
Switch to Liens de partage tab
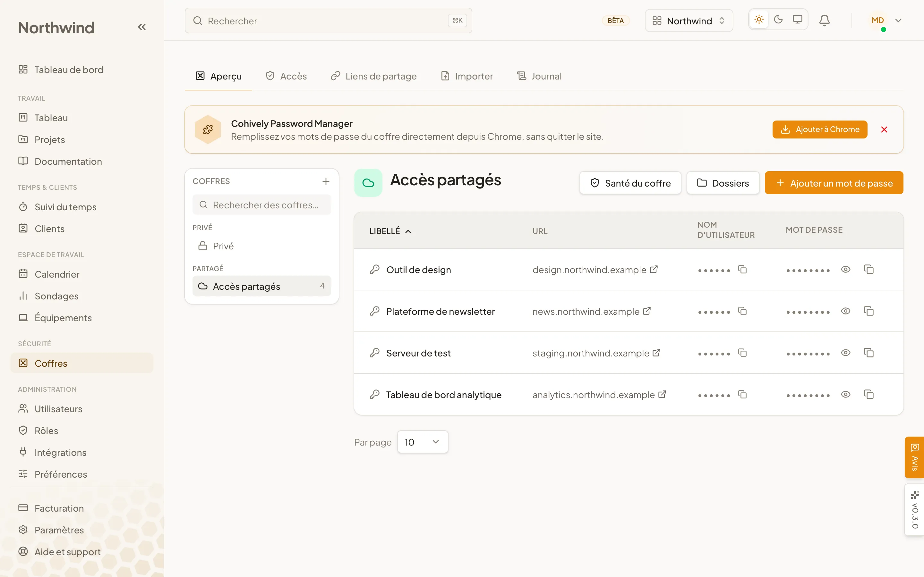[373, 76]
